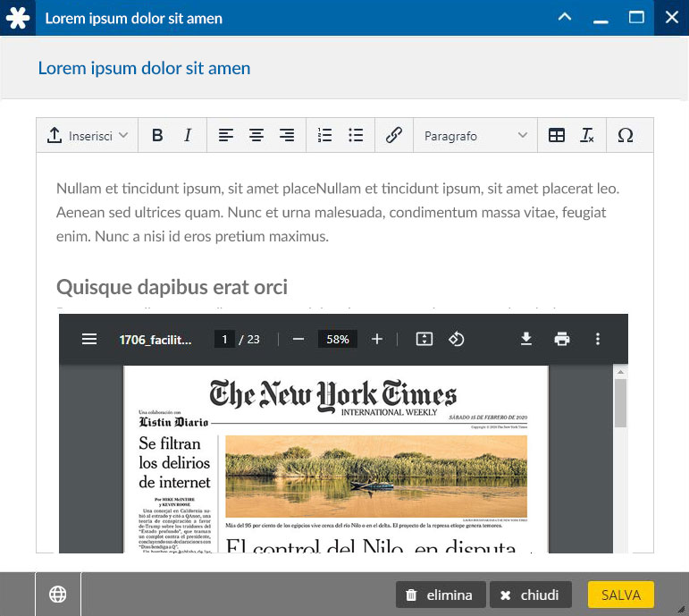Clear text formatting
Image resolution: width=689 pixels, height=616 pixels.
pyautogui.click(x=587, y=136)
